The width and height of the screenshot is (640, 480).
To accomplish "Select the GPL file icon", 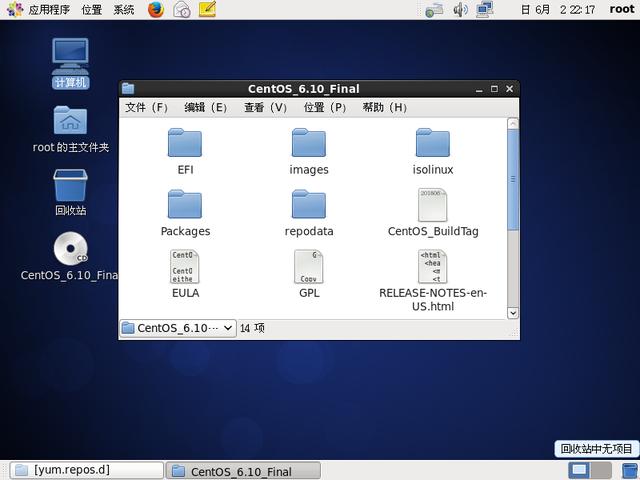I will tap(309, 267).
